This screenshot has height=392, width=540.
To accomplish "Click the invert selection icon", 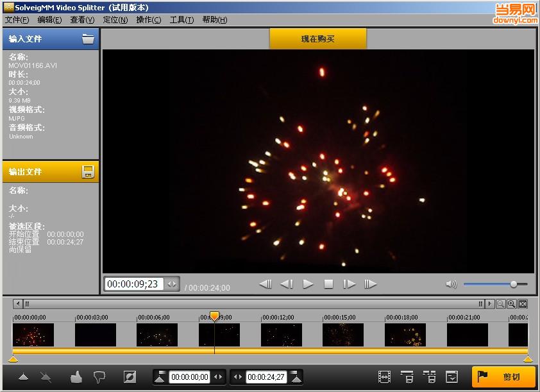I will (x=130, y=377).
